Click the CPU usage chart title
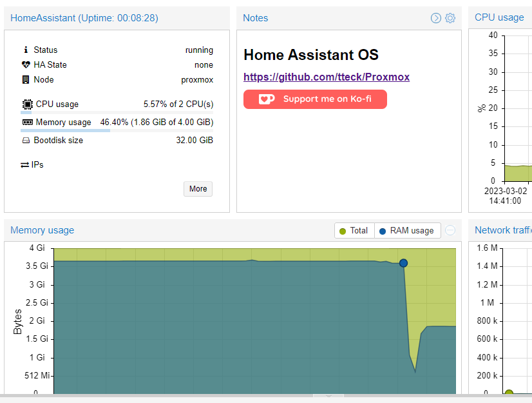The height and width of the screenshot is (403, 532). coord(499,17)
